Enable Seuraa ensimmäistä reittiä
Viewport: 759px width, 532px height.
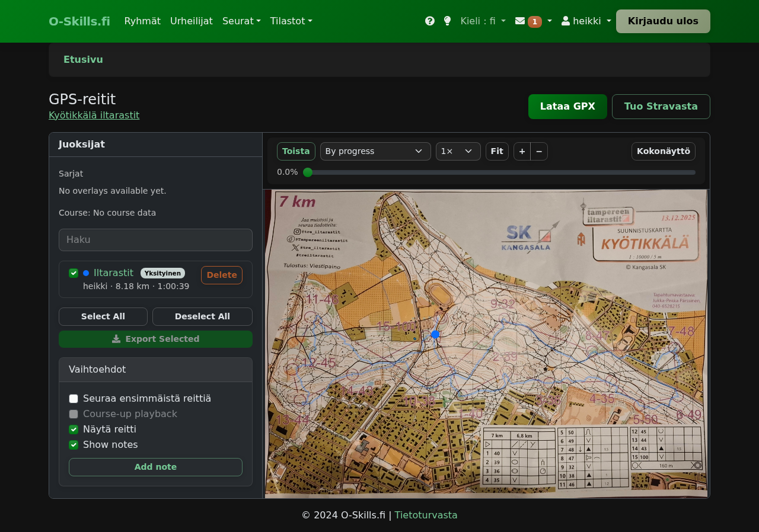[74, 399]
